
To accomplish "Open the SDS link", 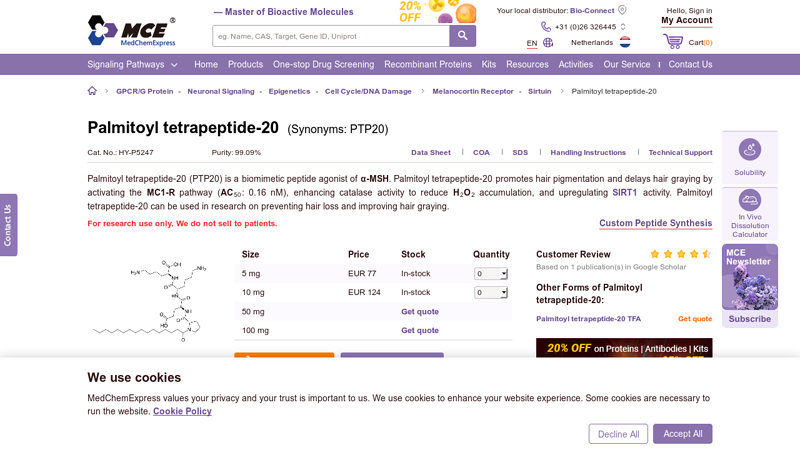I will [x=520, y=153].
